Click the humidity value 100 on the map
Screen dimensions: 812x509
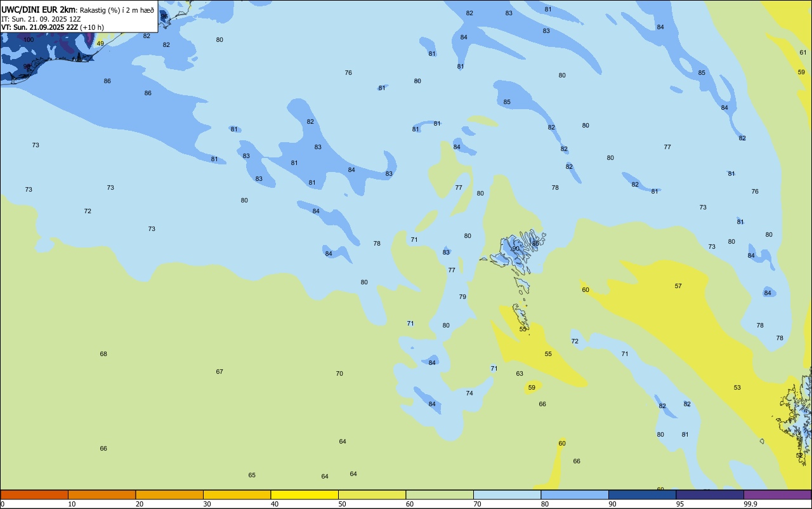coord(29,39)
